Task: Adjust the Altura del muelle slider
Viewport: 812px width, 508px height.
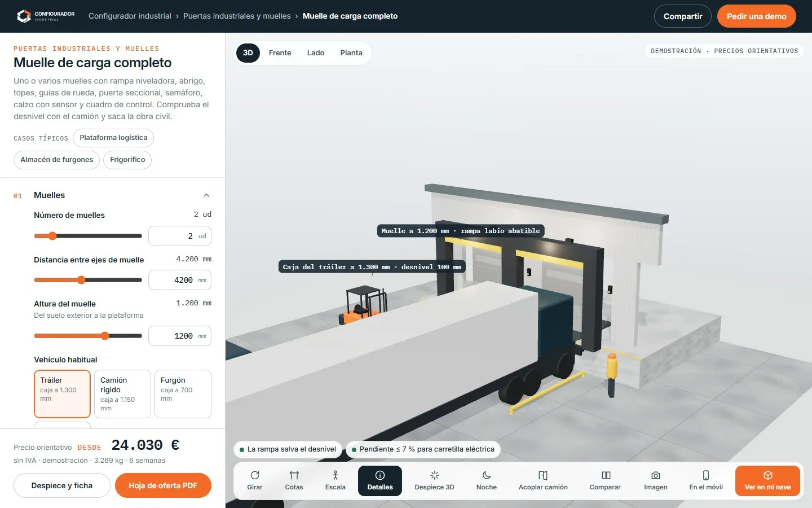Action: (88, 336)
